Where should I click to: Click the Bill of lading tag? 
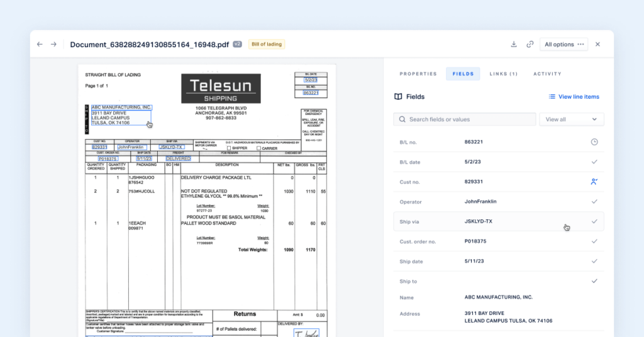267,45
